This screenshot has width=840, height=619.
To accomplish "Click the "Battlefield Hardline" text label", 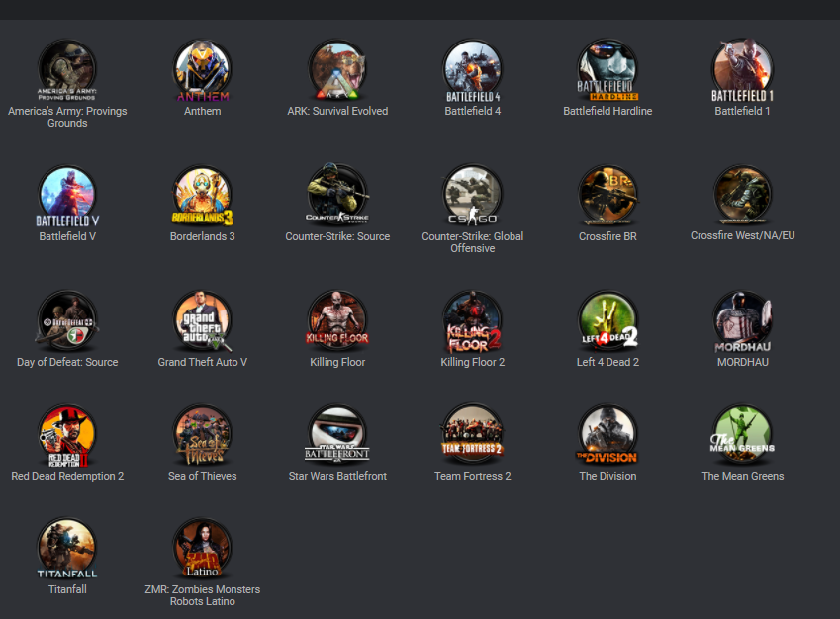I will pyautogui.click(x=607, y=111).
